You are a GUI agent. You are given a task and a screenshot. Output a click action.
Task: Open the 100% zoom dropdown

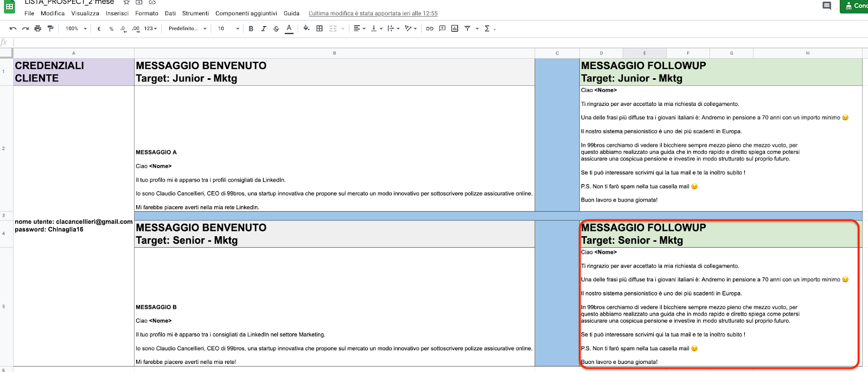click(x=76, y=28)
